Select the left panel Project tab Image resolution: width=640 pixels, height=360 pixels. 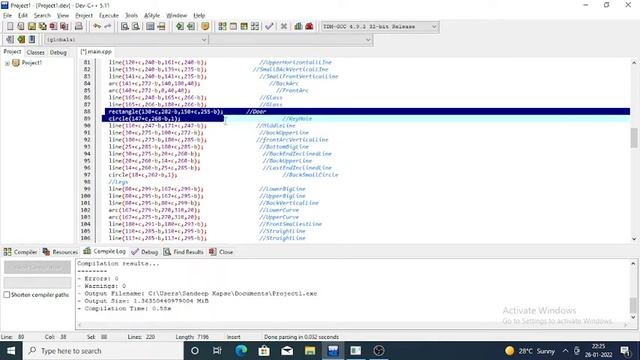12,52
